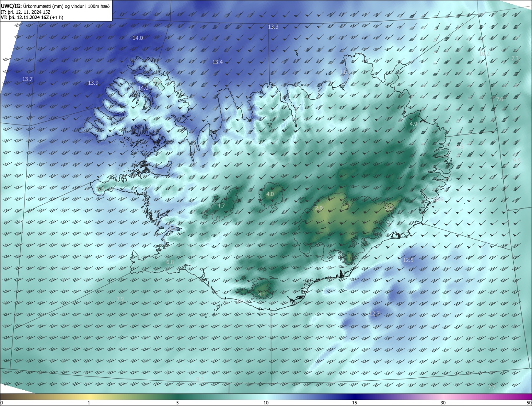Click the 13.9 value west of the Westfjords
The height and width of the screenshot is (406, 532).
(93, 83)
